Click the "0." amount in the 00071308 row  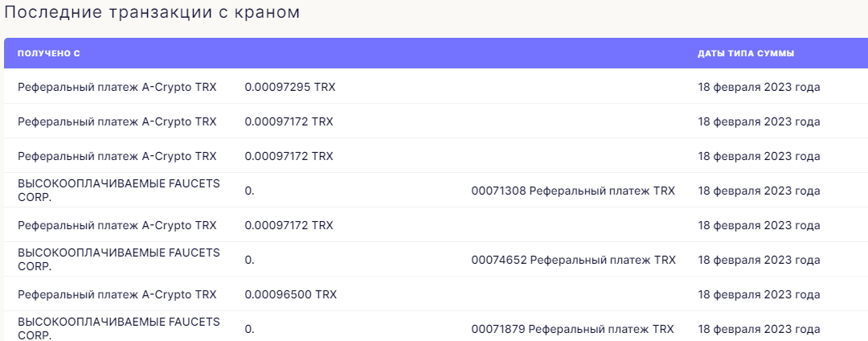249,191
